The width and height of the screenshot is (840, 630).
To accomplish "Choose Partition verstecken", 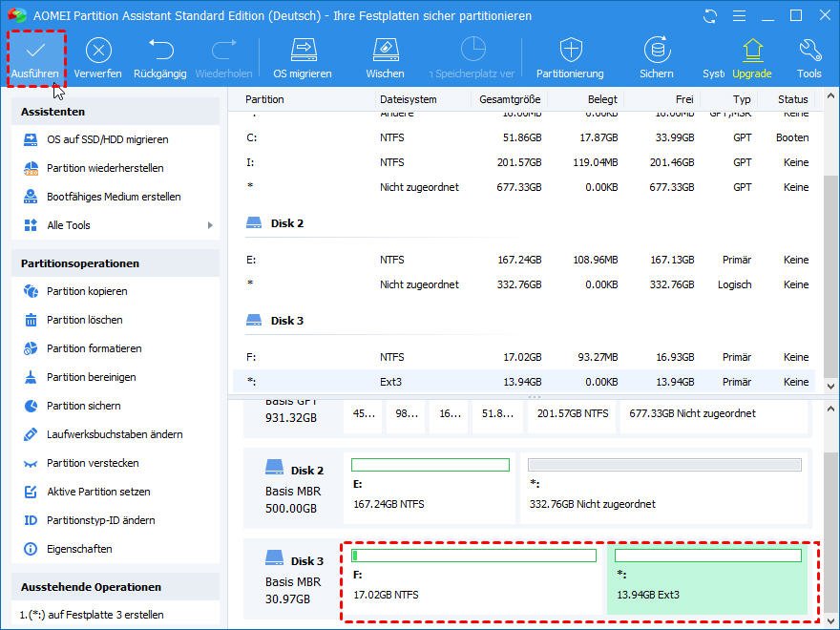I will pyautogui.click(x=93, y=463).
